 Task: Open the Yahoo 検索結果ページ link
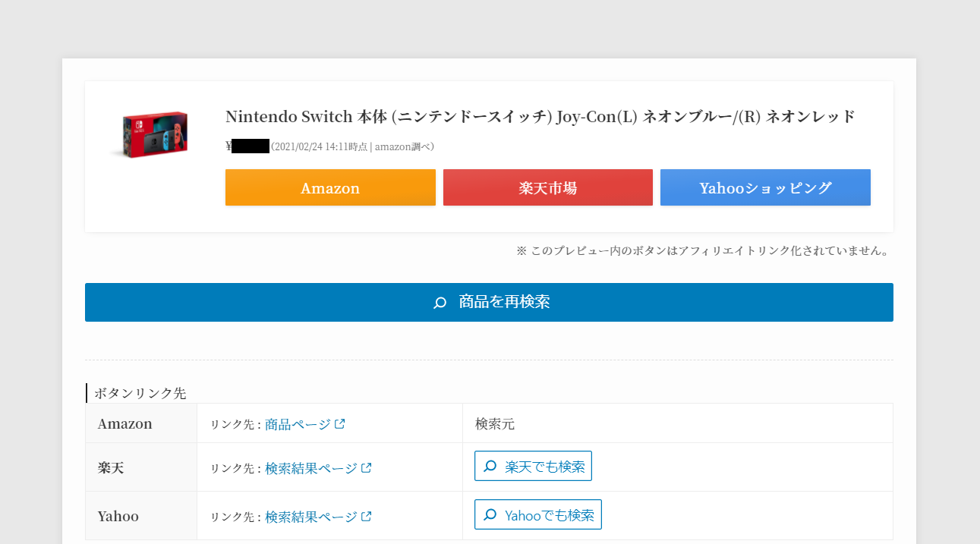310,517
